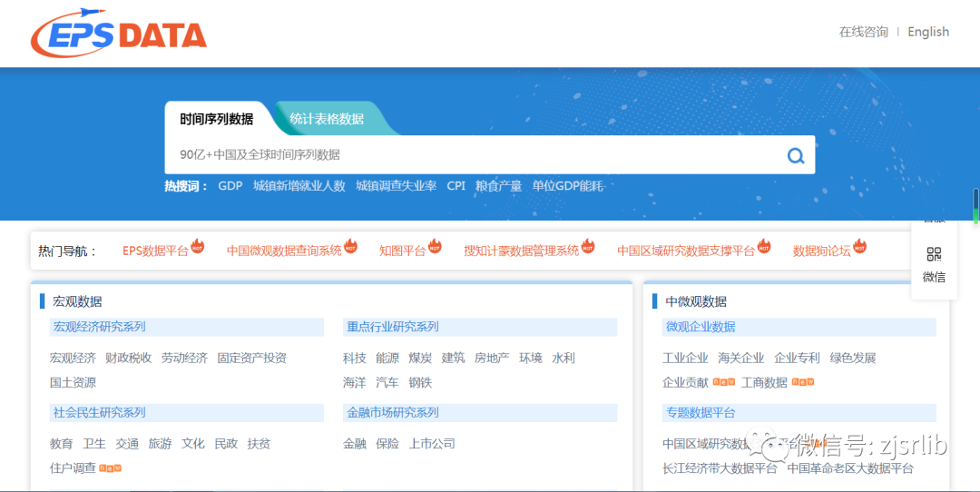Open 金融 database
980x492 pixels.
[x=355, y=444]
